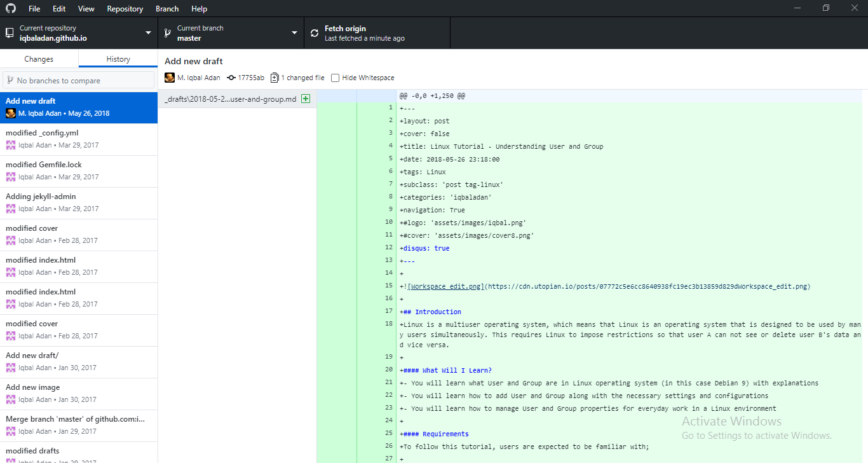
Task: Click the Fetch origin button
Action: pyautogui.click(x=377, y=33)
